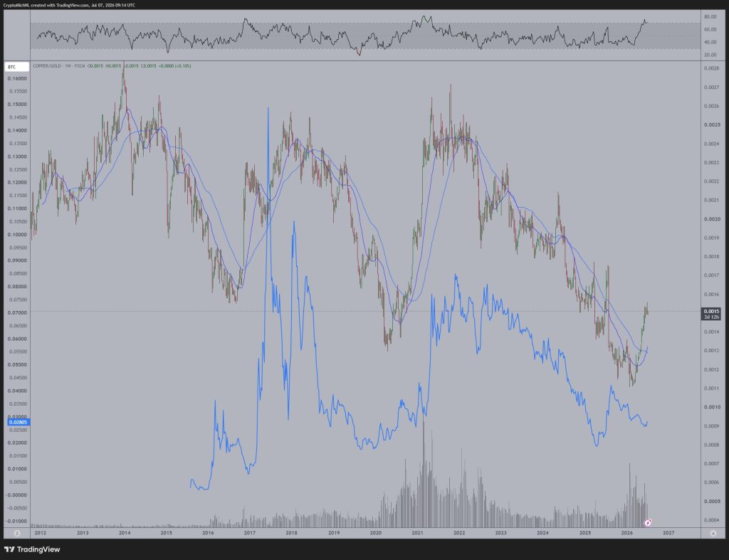Click the 20.00 RSI scale value
The height and width of the screenshot is (560, 729).
point(710,55)
